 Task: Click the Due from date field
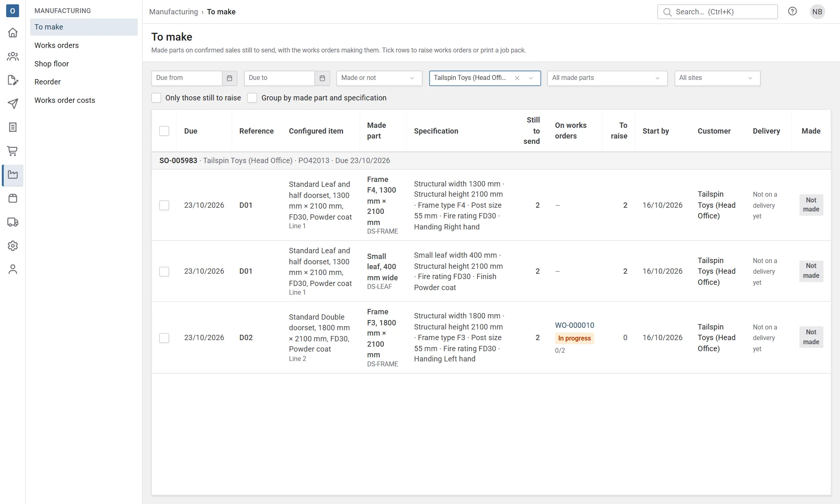(x=187, y=78)
